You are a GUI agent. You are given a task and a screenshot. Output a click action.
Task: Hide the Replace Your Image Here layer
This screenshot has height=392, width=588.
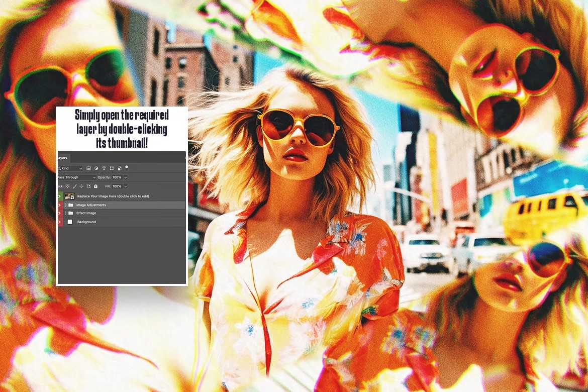coord(58,196)
